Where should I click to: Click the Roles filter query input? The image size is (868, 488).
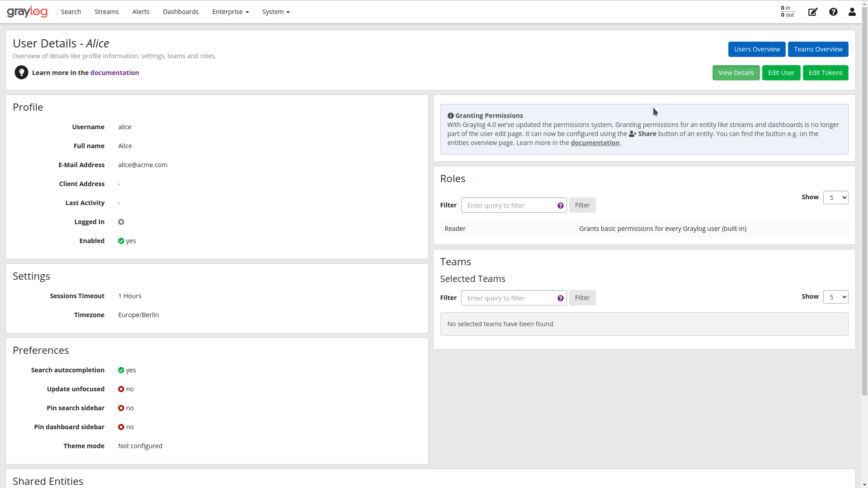point(506,205)
